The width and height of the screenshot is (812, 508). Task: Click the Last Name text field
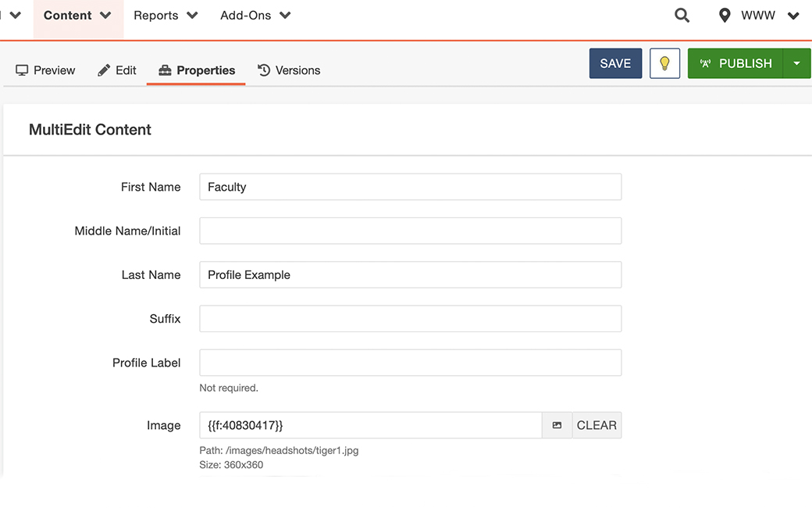(410, 274)
